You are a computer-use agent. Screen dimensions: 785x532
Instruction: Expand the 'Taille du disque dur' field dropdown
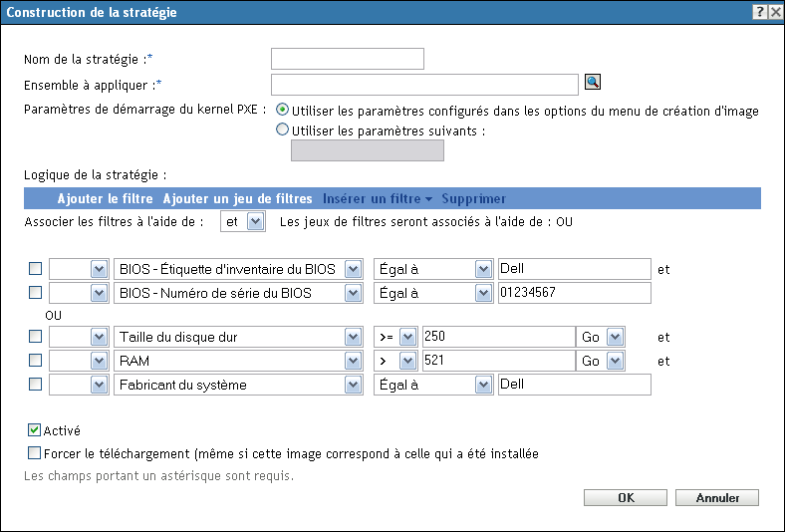pos(353,338)
